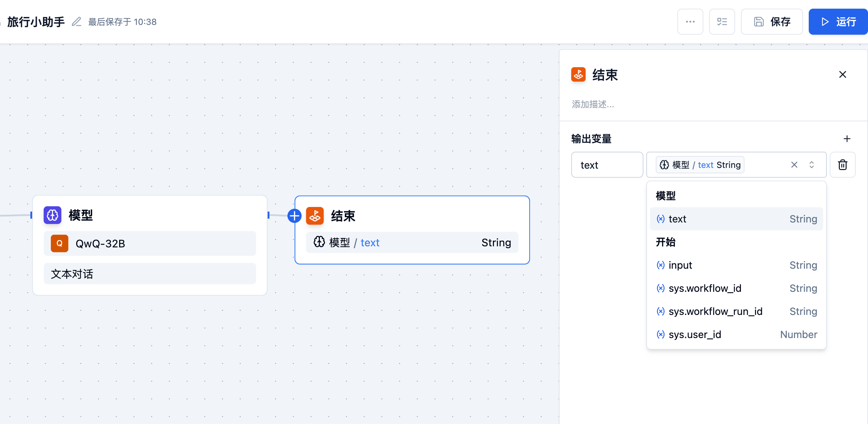
Task: Click the blue plus node-add button
Action: point(295,216)
